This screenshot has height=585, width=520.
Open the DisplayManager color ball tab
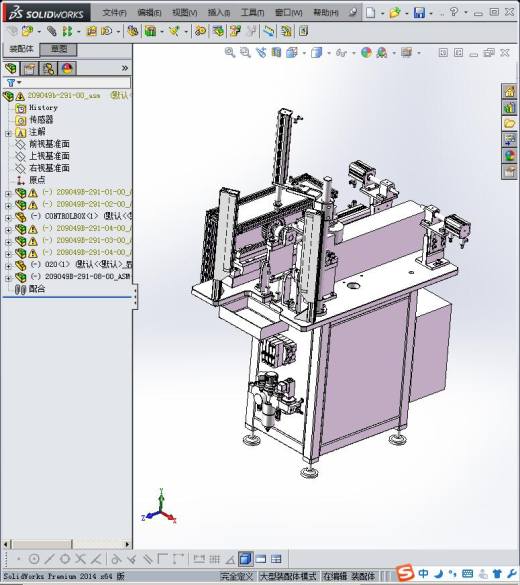[x=67, y=69]
